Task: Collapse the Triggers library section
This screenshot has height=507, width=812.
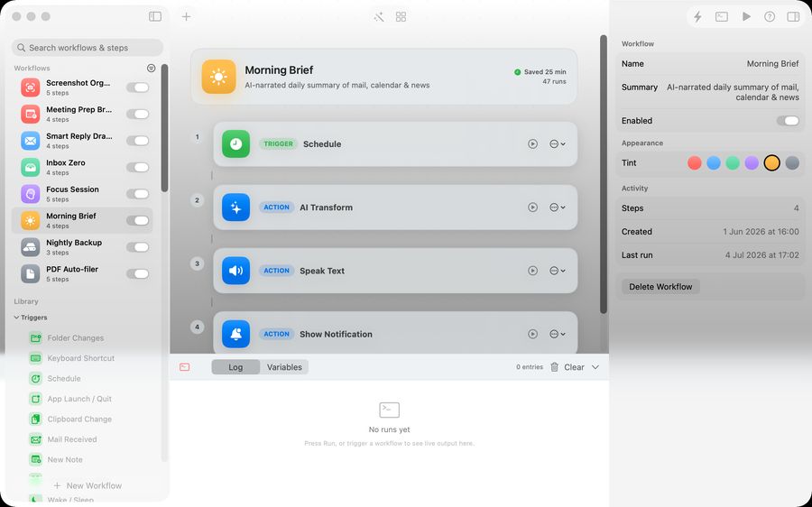Action: (x=16, y=318)
